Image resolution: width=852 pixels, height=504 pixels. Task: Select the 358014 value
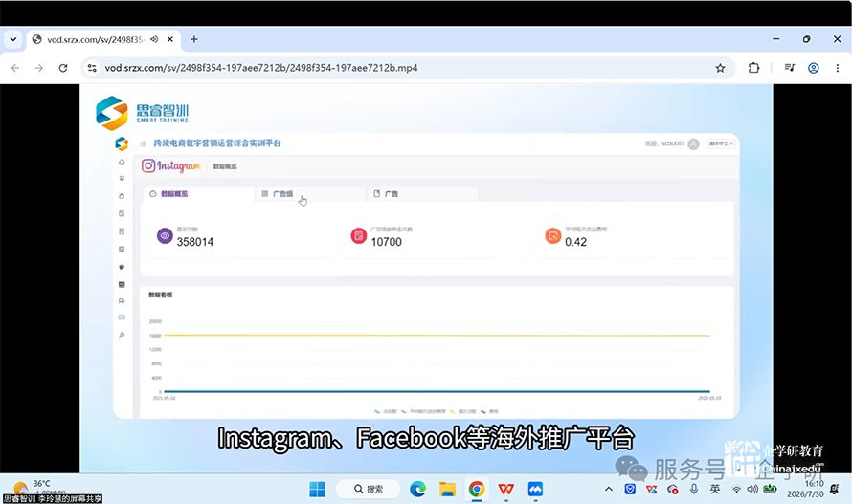tap(195, 242)
